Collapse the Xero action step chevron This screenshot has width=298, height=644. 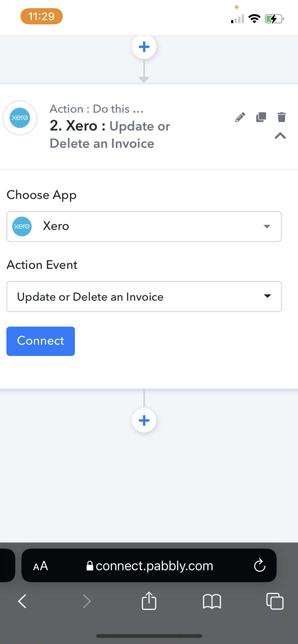point(280,136)
